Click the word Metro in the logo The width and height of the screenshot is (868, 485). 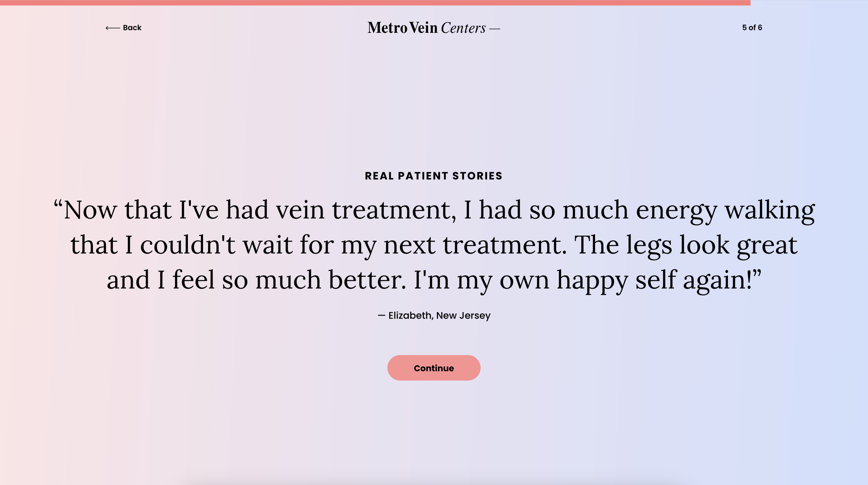tap(387, 28)
